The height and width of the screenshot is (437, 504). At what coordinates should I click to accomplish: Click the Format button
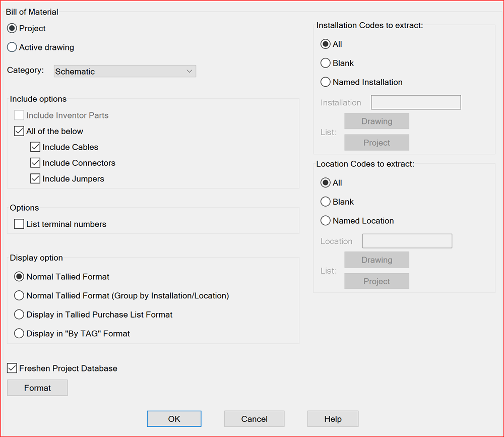(x=37, y=388)
